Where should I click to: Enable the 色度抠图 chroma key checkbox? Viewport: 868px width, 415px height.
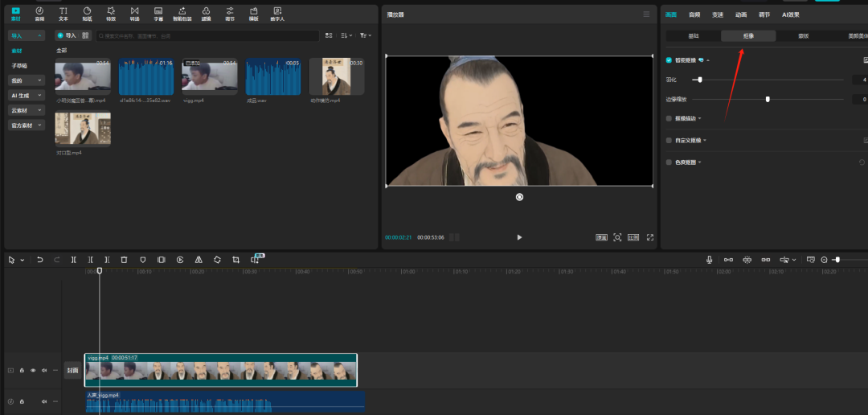669,162
